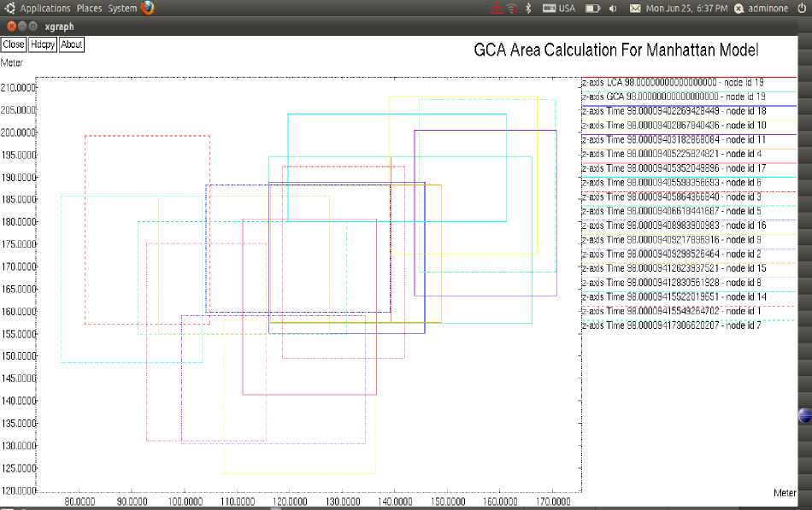Open the Places menu
Image resolution: width=812 pixels, height=510 pixels.
(x=89, y=9)
